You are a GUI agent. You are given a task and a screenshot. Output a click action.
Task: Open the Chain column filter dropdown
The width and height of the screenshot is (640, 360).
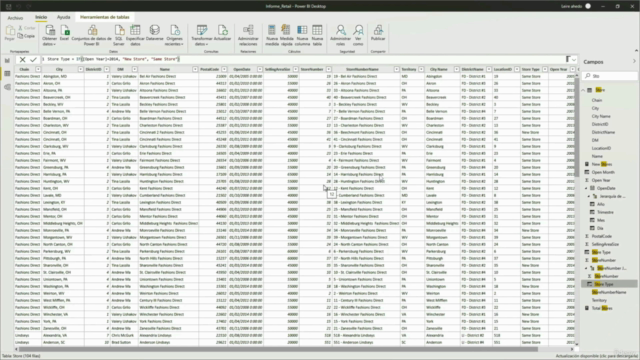(x=38, y=69)
